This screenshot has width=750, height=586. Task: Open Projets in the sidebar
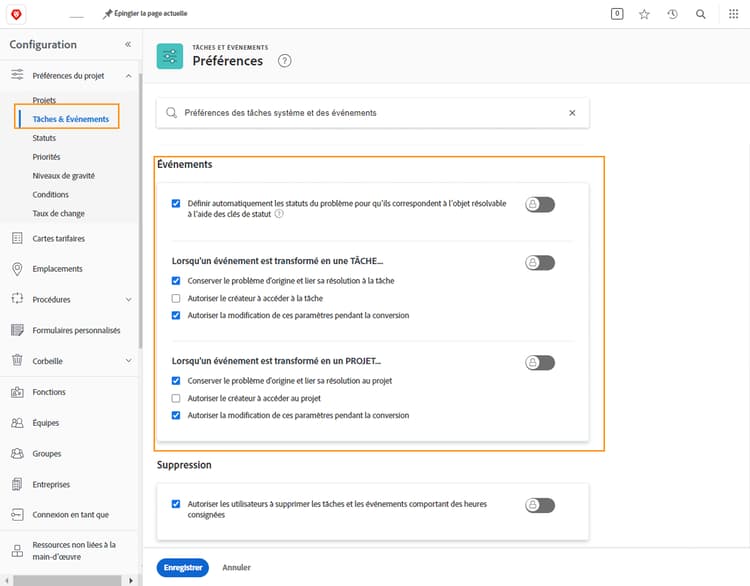point(44,100)
